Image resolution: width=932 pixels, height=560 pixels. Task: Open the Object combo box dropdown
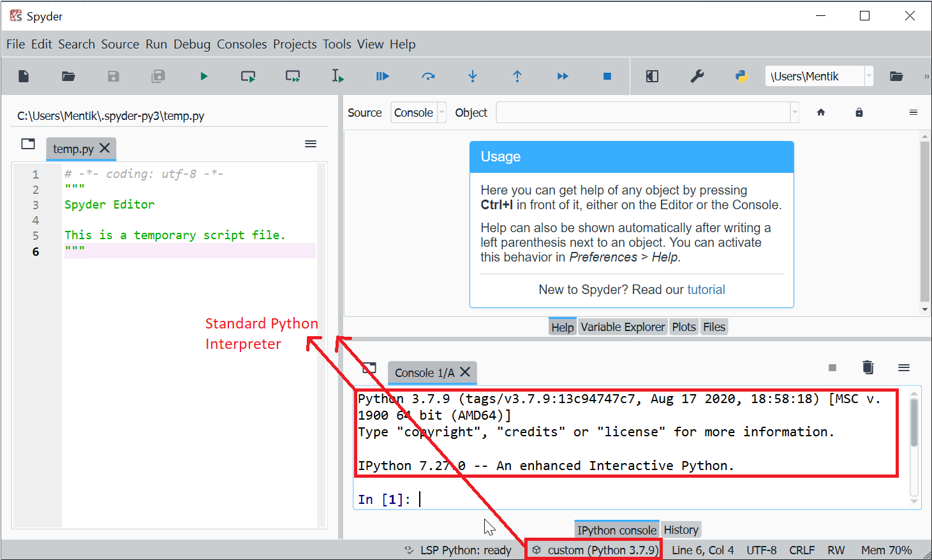click(x=794, y=112)
